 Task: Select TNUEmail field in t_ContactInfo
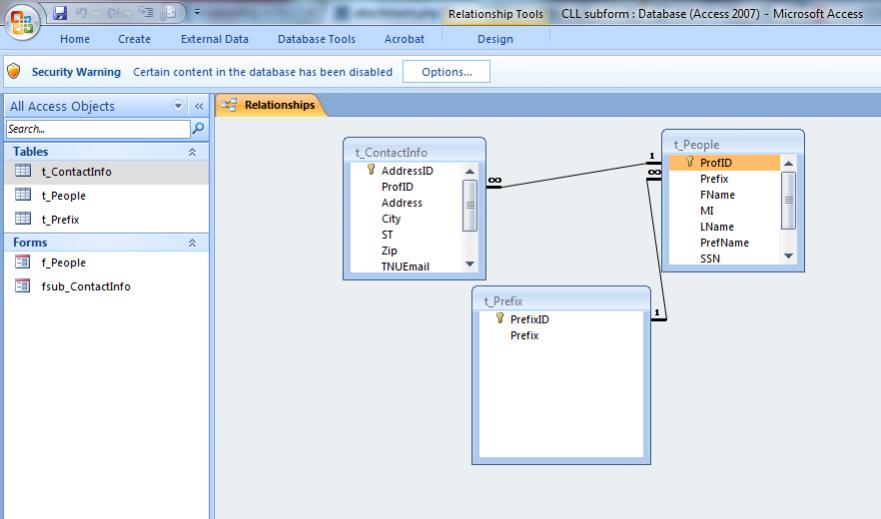pos(405,266)
